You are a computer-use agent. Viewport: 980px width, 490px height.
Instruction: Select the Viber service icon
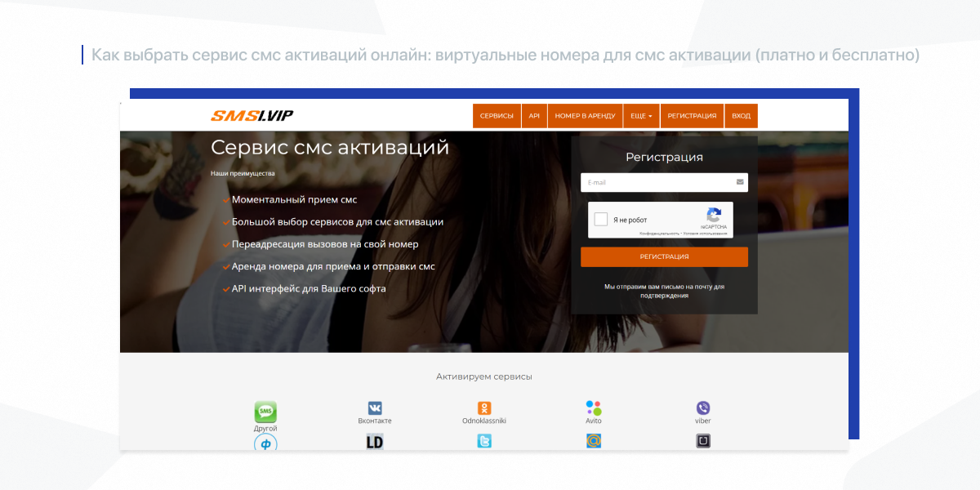703,408
